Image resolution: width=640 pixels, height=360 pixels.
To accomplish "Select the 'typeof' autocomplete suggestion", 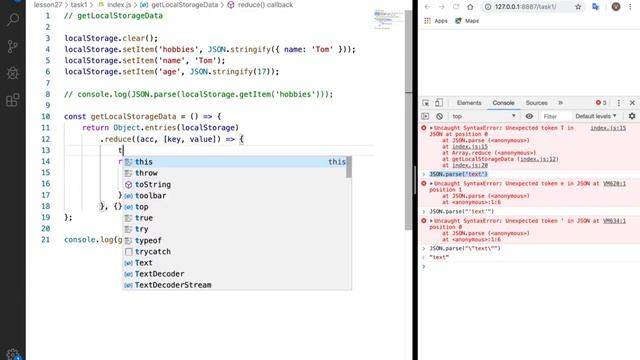I will coord(235,240).
